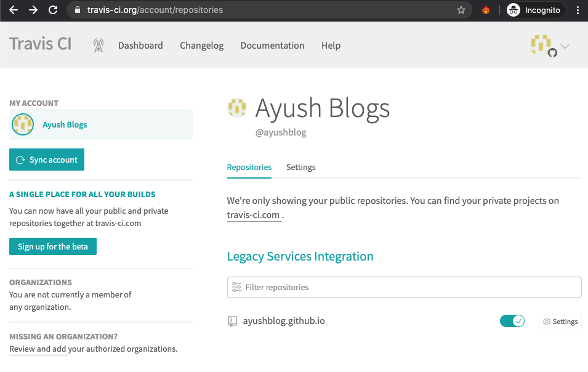Toggle off ayushblog.github.io repository switch

coord(512,321)
